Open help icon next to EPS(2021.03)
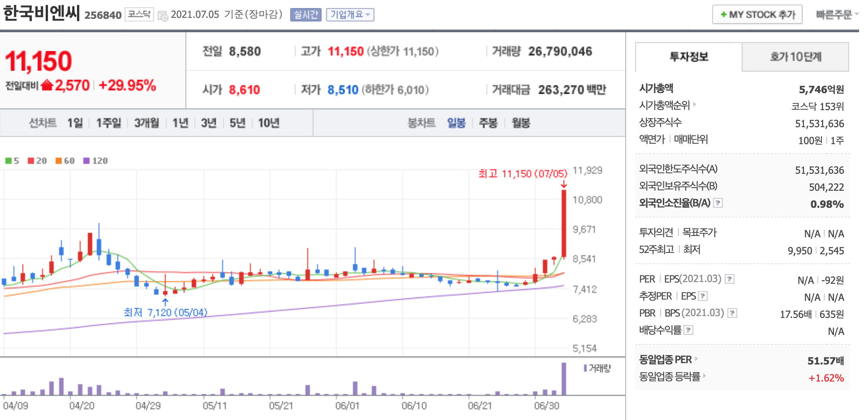 coord(730,279)
